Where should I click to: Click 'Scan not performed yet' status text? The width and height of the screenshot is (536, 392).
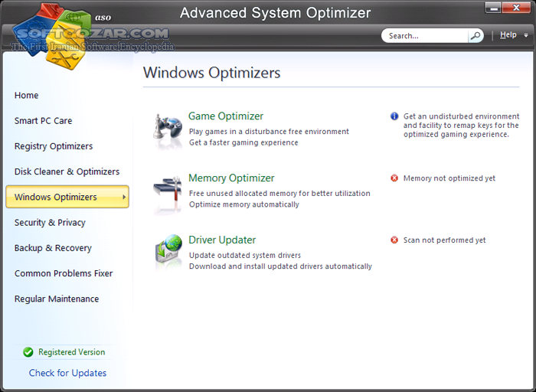[x=444, y=240]
